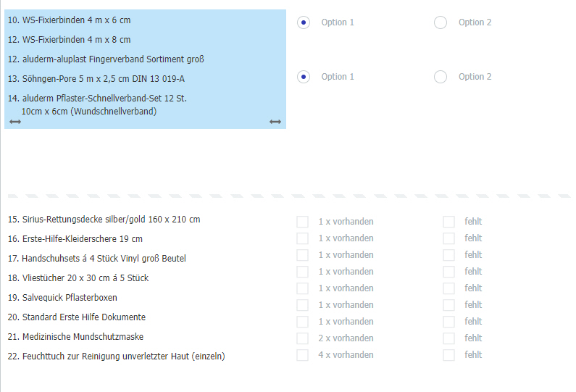Viewport: 576px width, 392px height.
Task: Choose Option 2 beside Söhngen-Pore item
Action: 441,77
